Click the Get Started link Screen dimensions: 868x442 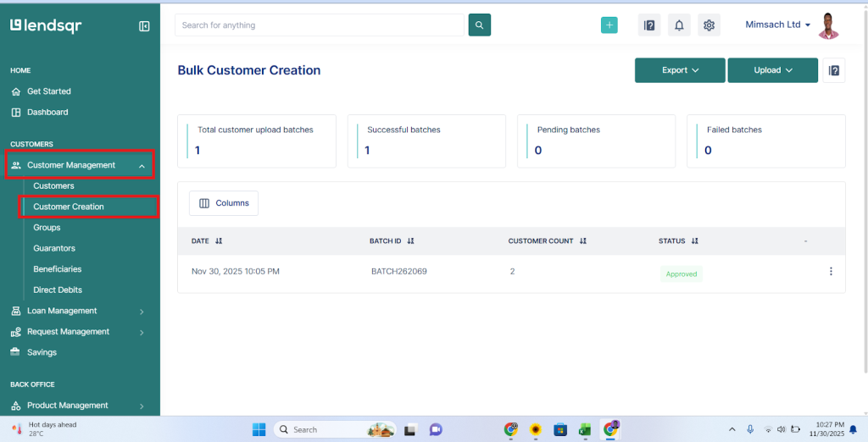49,91
